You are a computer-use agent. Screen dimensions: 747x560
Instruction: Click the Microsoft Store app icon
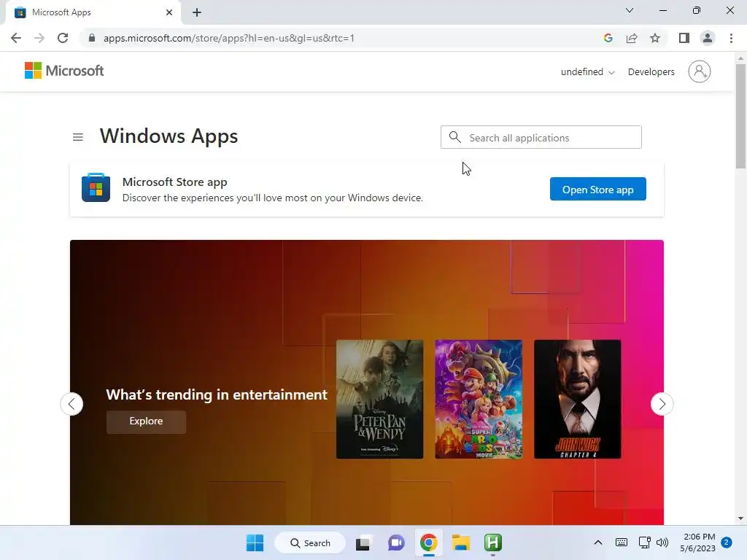96,187
